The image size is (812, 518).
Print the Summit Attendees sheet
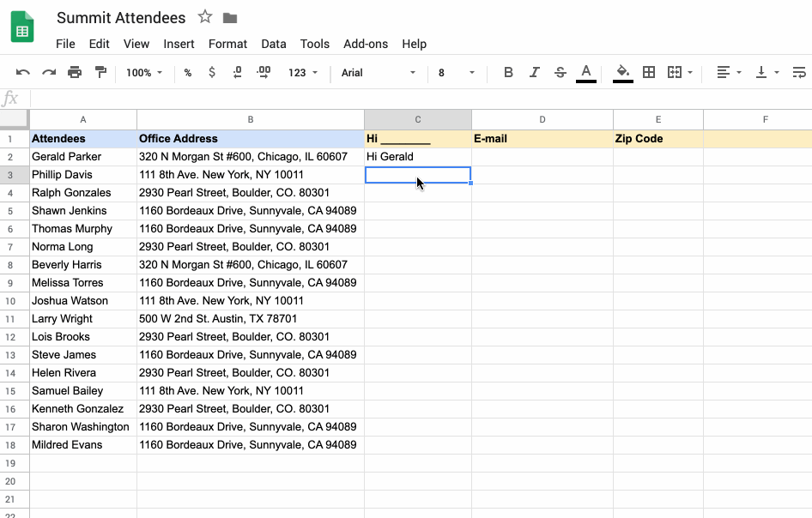click(76, 73)
